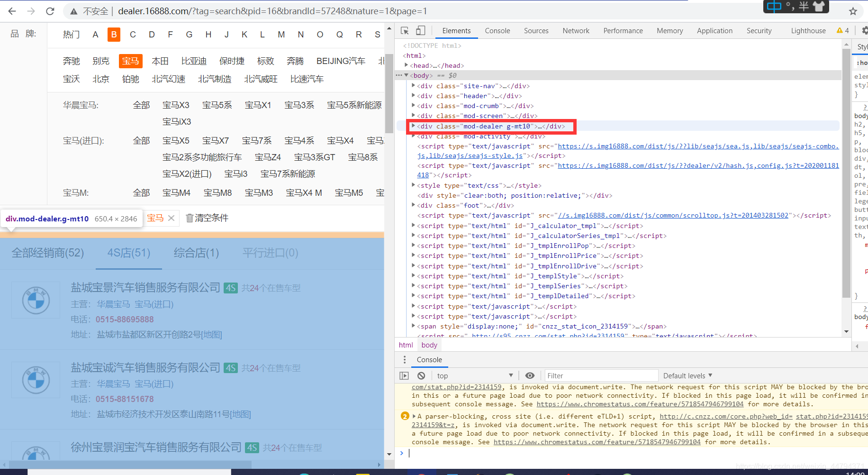The image size is (868, 475).
Task: Switch to 全部经销商(52) tab
Action: [x=48, y=253]
